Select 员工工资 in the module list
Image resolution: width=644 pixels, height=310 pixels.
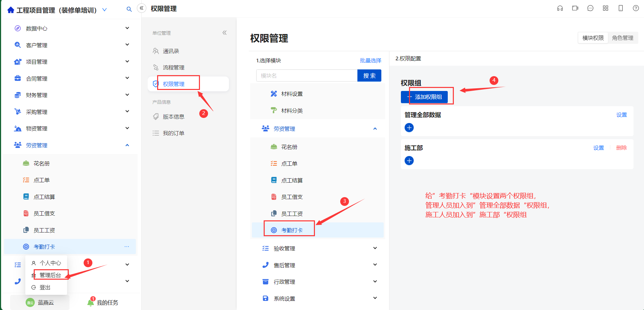(318, 214)
